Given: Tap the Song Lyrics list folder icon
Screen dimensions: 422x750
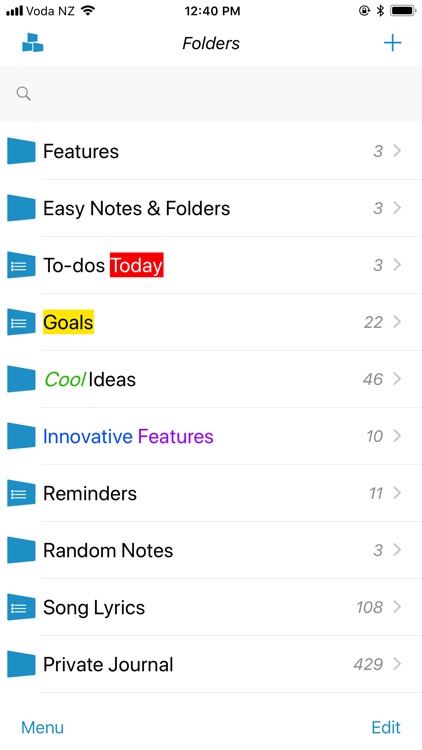Looking at the screenshot, I should tap(21, 607).
